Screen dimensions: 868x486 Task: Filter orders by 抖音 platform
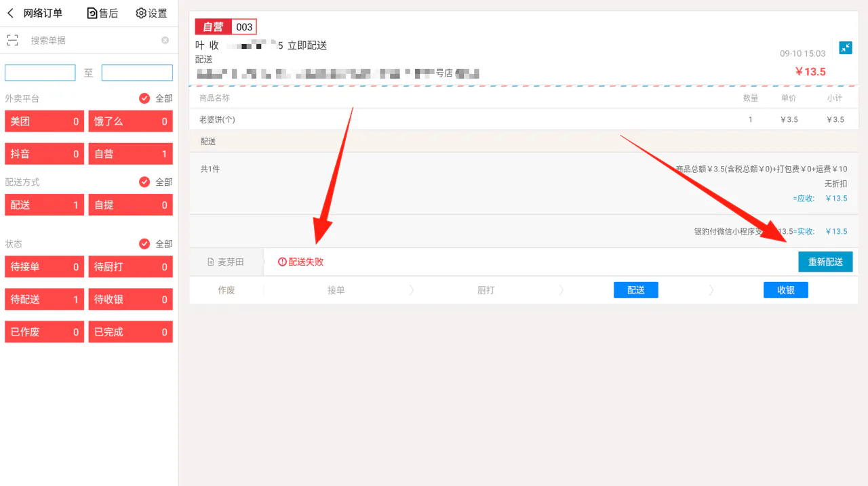point(44,154)
